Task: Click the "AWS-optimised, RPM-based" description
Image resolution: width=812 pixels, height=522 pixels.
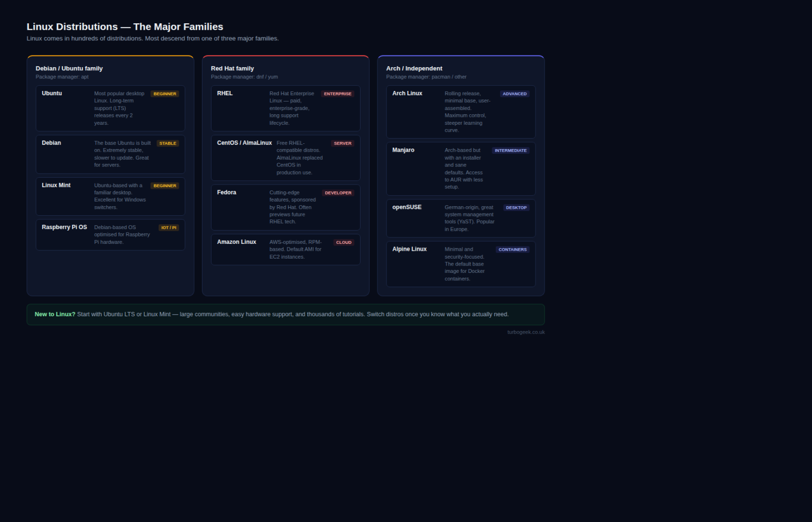Action: [x=297, y=249]
